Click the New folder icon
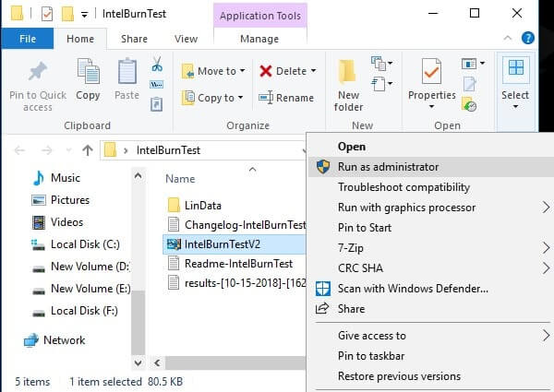 point(347,72)
